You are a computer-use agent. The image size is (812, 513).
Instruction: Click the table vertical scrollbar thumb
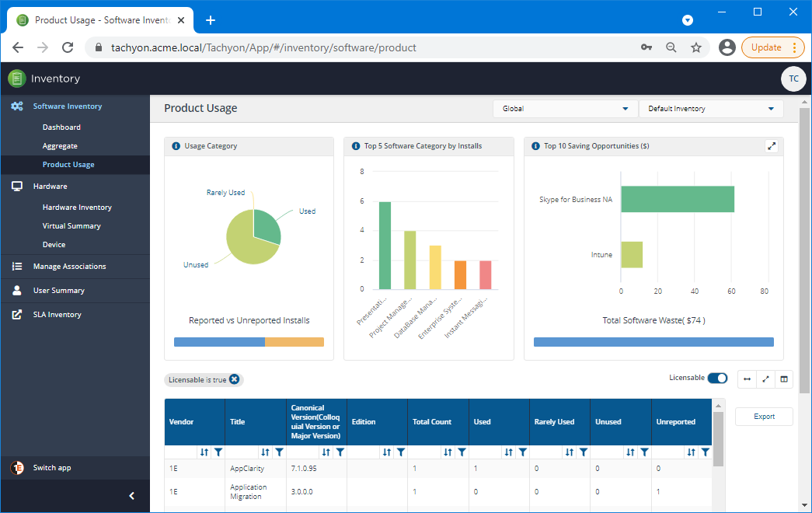point(718,438)
